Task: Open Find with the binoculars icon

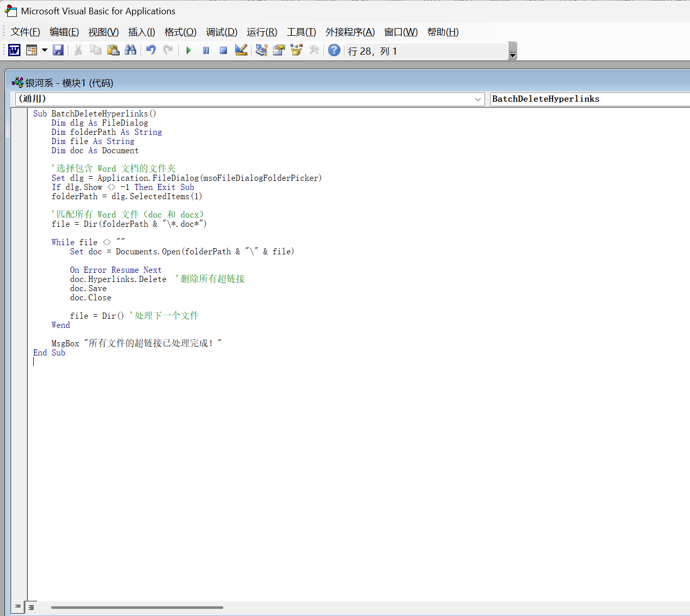Action: click(131, 50)
